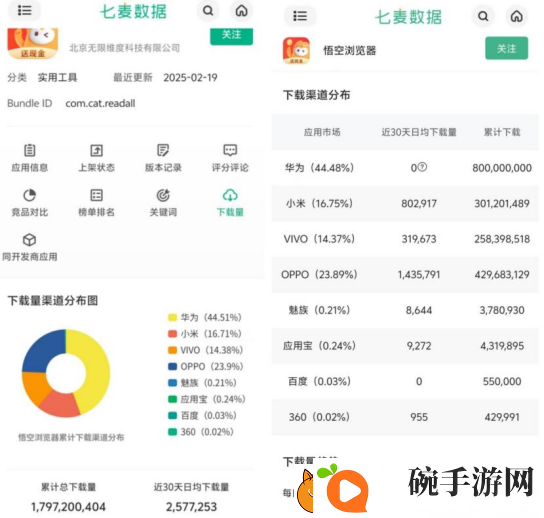Click cumulative value 301,201,489

pyautogui.click(x=502, y=203)
